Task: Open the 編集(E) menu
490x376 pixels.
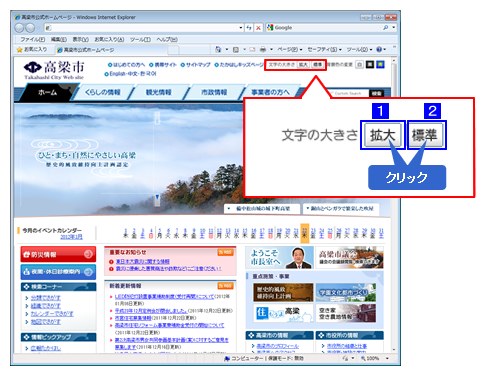Action: (x=59, y=39)
